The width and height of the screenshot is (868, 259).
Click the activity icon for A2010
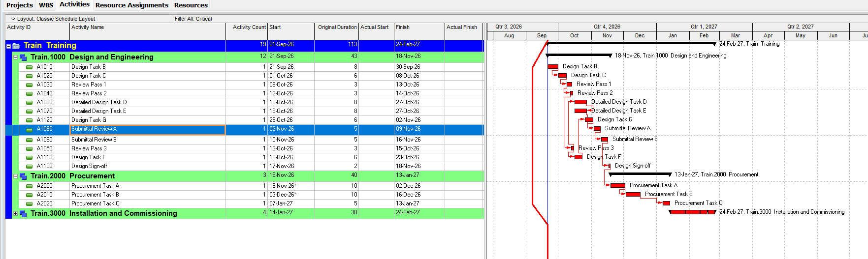(29, 195)
